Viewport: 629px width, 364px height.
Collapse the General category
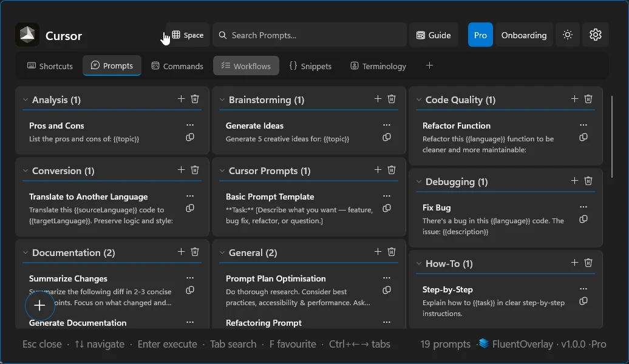pos(222,253)
